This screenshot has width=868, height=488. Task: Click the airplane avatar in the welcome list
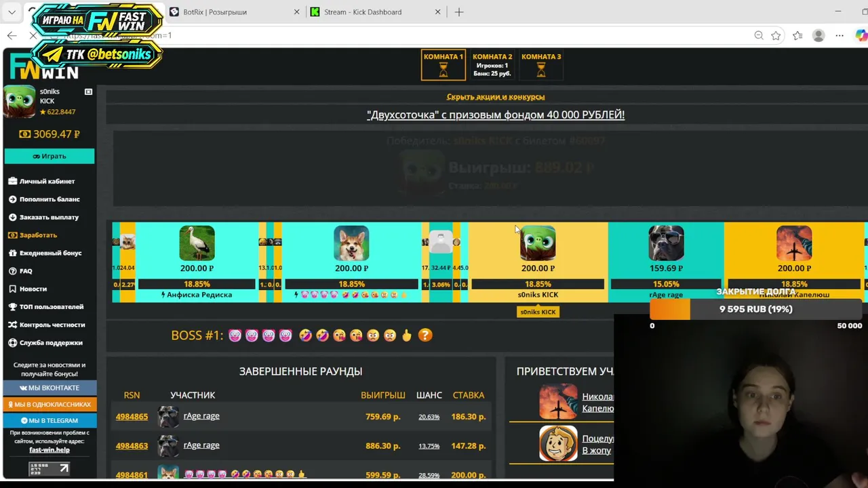point(558,402)
